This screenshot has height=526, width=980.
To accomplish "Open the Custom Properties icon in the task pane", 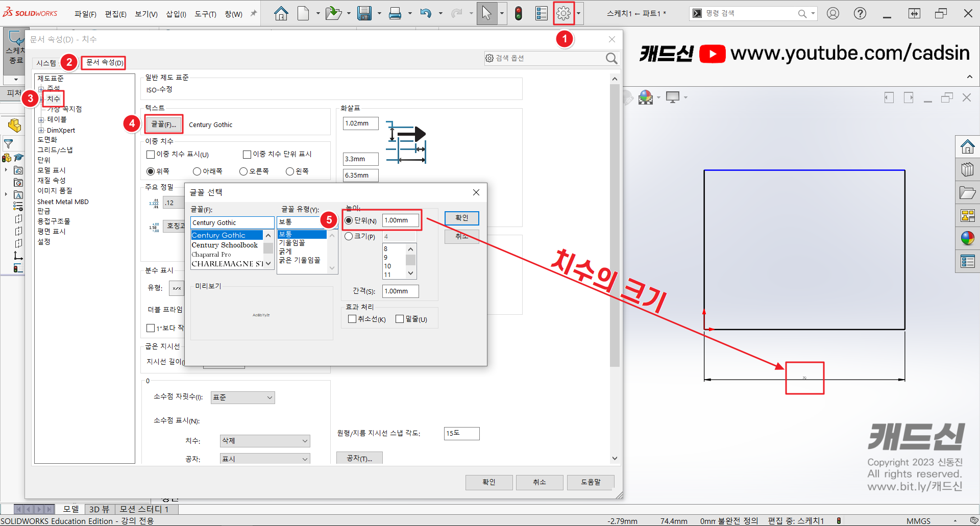I will tap(968, 261).
